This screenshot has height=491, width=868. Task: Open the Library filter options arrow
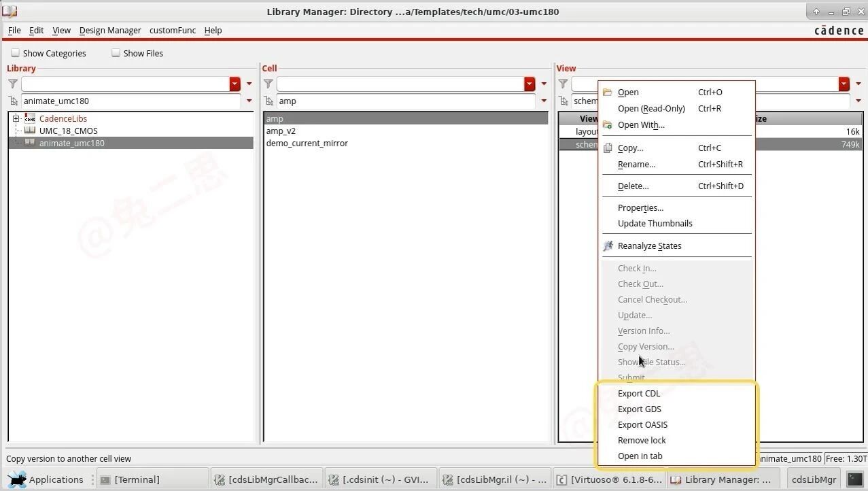[x=249, y=84]
